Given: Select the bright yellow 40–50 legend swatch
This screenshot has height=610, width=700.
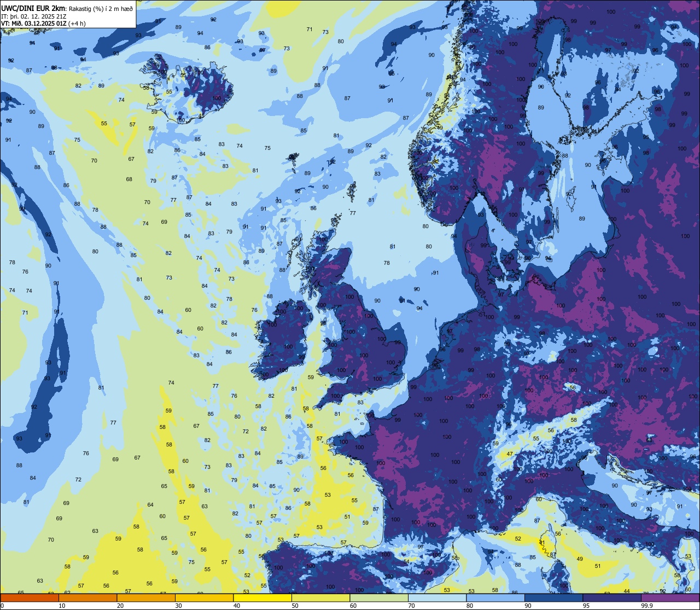Looking at the screenshot, I should tap(262, 597).
